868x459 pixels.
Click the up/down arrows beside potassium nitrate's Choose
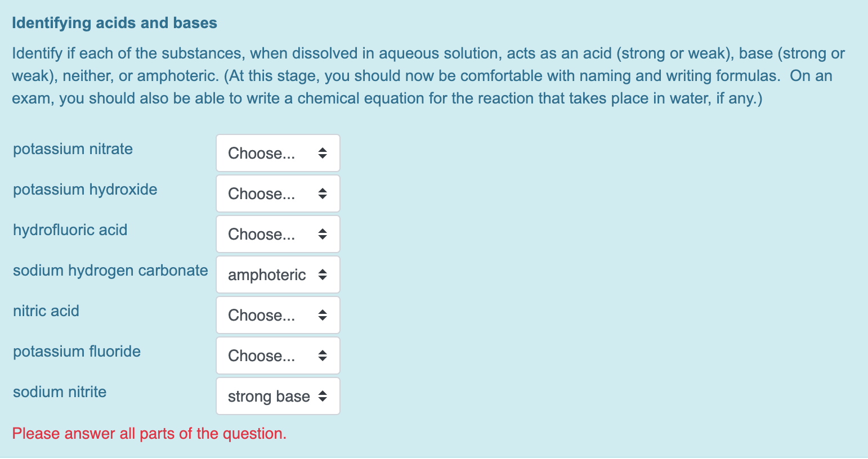322,153
